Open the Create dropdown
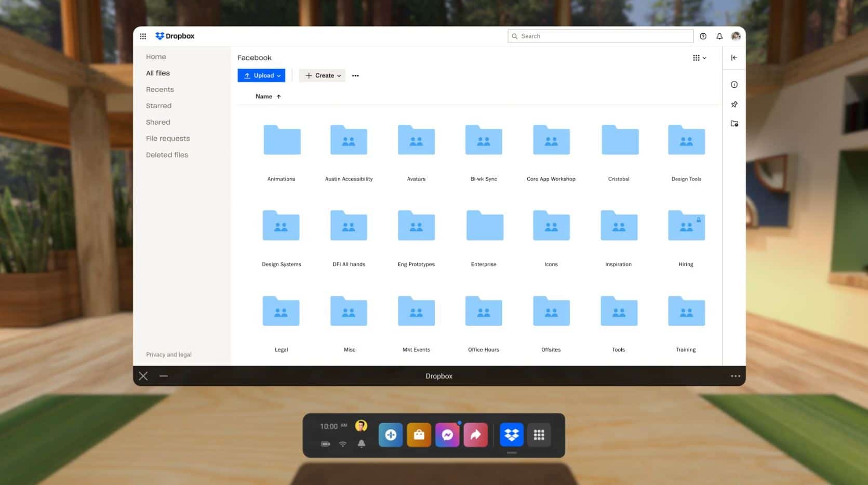The width and height of the screenshot is (868, 485). pyautogui.click(x=322, y=75)
